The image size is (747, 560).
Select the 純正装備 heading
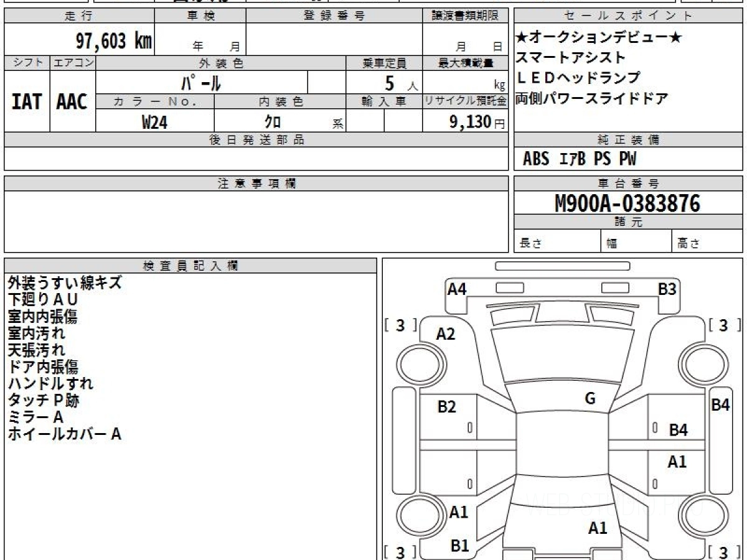(x=628, y=140)
